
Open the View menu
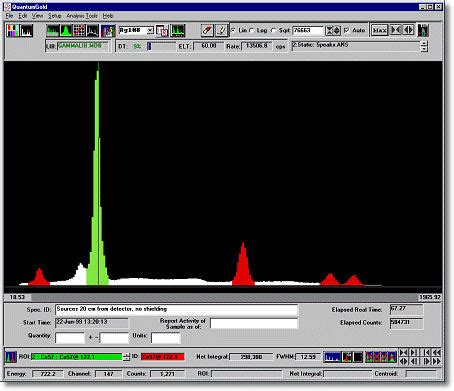[x=37, y=16]
